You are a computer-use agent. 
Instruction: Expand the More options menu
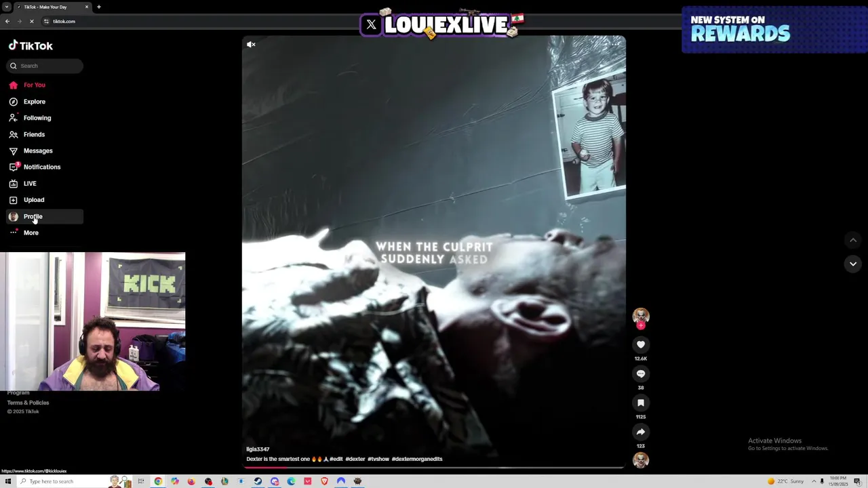pyautogui.click(x=45, y=232)
